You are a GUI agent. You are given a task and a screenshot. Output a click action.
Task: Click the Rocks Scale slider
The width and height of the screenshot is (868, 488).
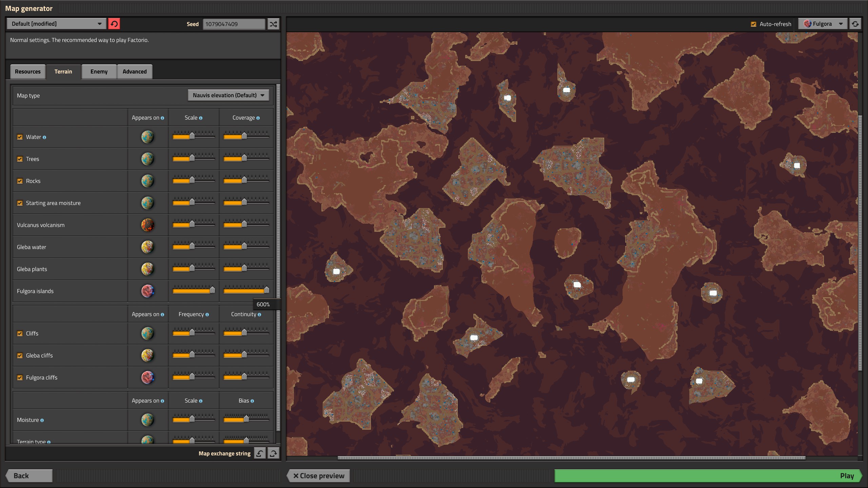194,180
